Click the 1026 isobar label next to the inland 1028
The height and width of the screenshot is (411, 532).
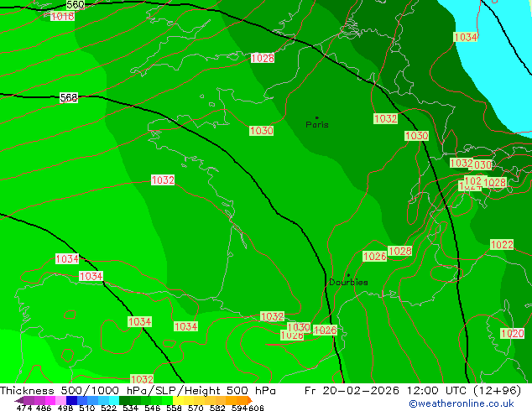[x=374, y=256]
